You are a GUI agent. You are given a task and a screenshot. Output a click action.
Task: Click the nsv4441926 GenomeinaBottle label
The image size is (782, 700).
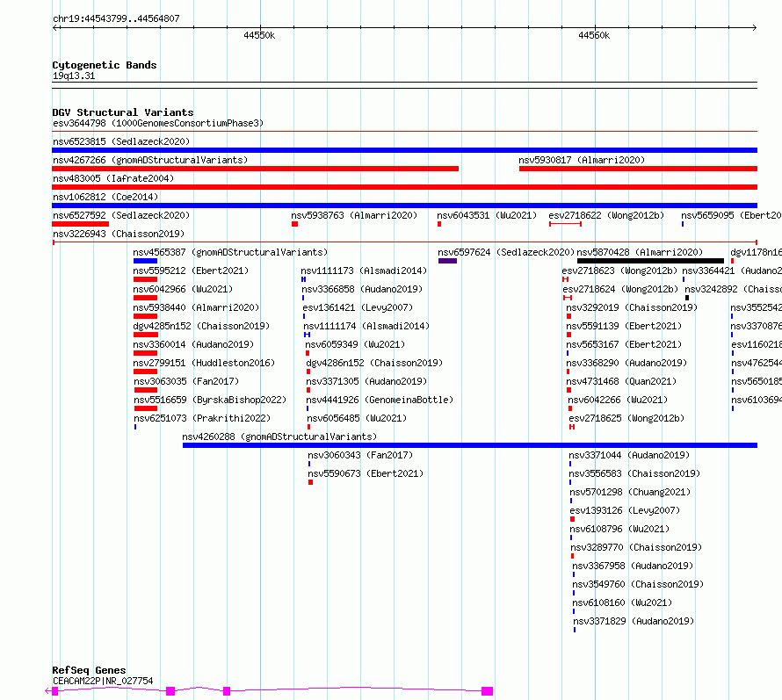tap(380, 400)
